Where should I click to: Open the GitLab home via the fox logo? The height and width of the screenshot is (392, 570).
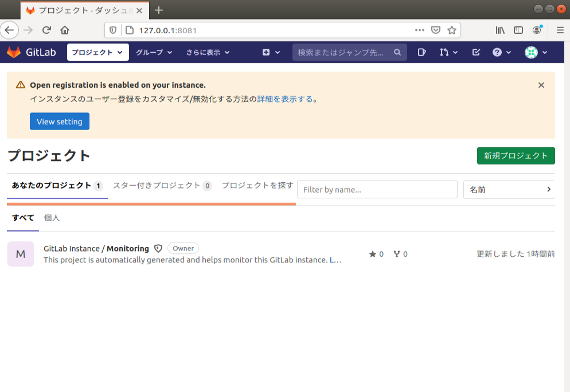pos(13,52)
